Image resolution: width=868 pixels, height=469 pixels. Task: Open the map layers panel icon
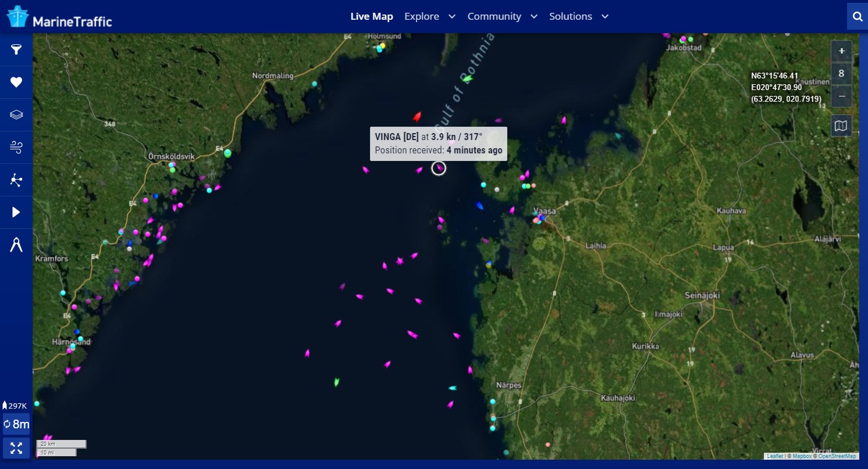click(16, 114)
